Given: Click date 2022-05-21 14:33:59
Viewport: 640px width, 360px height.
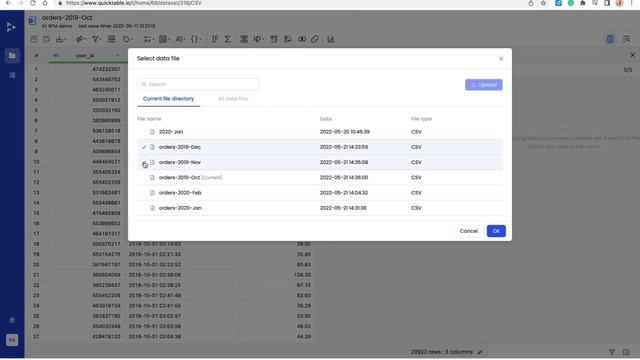Looking at the screenshot, I should tap(344, 147).
